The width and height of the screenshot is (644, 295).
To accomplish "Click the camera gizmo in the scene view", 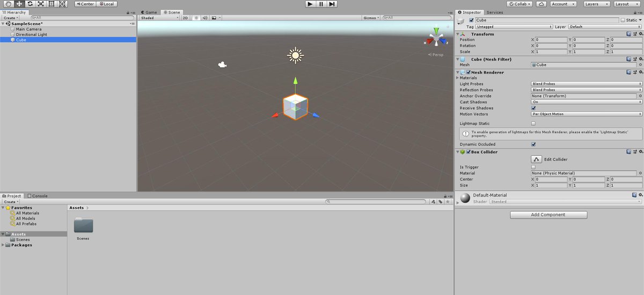I will [x=222, y=64].
